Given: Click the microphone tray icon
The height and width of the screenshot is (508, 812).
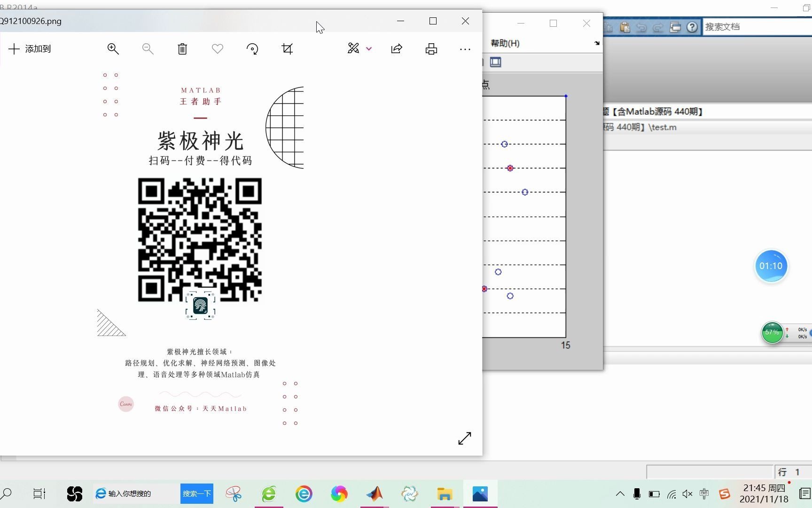Looking at the screenshot, I should (x=637, y=494).
